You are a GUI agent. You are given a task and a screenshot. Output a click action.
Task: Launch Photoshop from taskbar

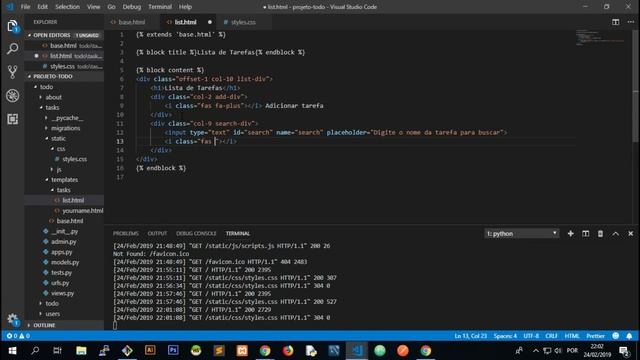[173, 351]
